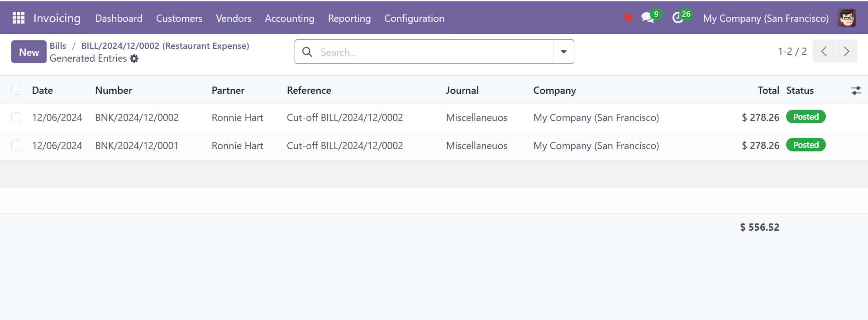Click the date in the BNK/2024/12/0002 row
Viewport: 868px width, 320px height.
click(57, 118)
